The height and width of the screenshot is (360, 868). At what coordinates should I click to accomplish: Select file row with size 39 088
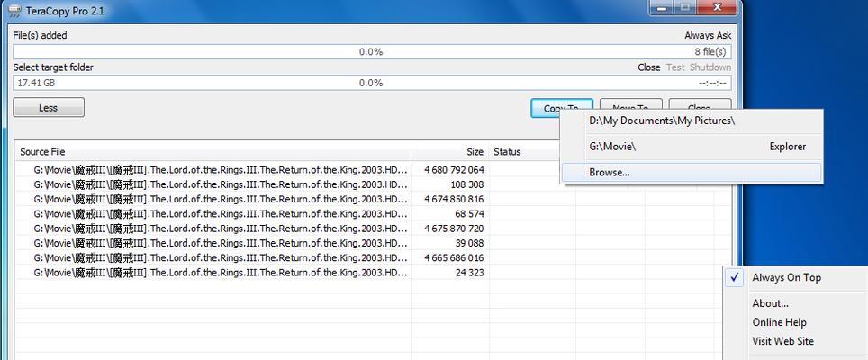374,243
